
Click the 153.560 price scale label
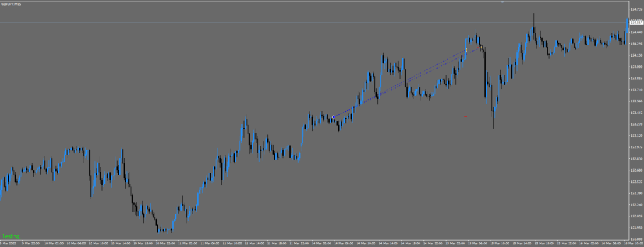(636, 101)
